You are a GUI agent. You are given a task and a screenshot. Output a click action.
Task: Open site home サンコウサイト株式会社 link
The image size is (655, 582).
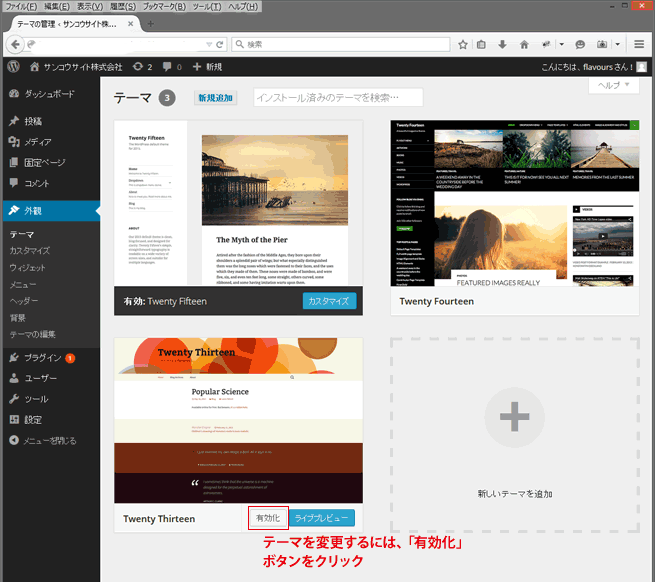76,67
